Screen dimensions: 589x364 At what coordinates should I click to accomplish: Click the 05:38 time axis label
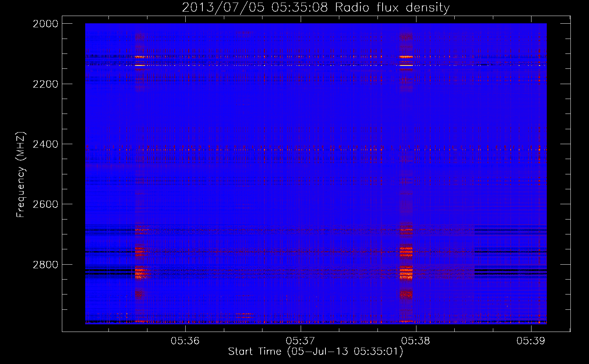click(x=416, y=341)
